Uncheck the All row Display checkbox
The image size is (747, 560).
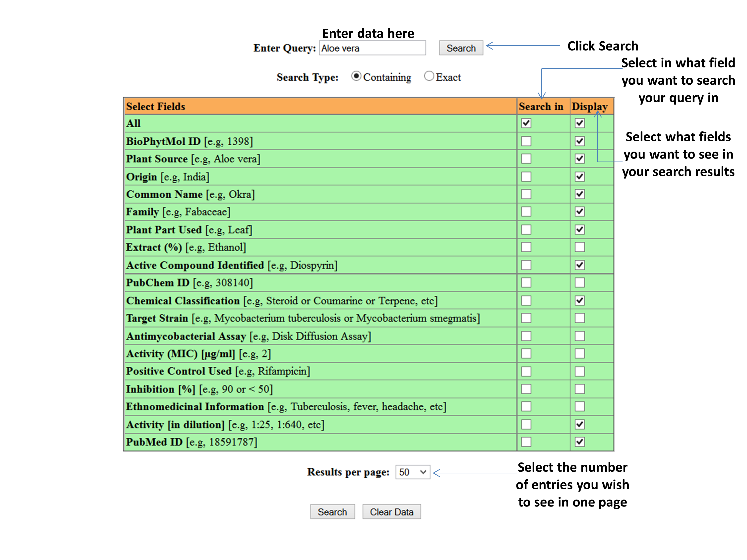tap(579, 123)
